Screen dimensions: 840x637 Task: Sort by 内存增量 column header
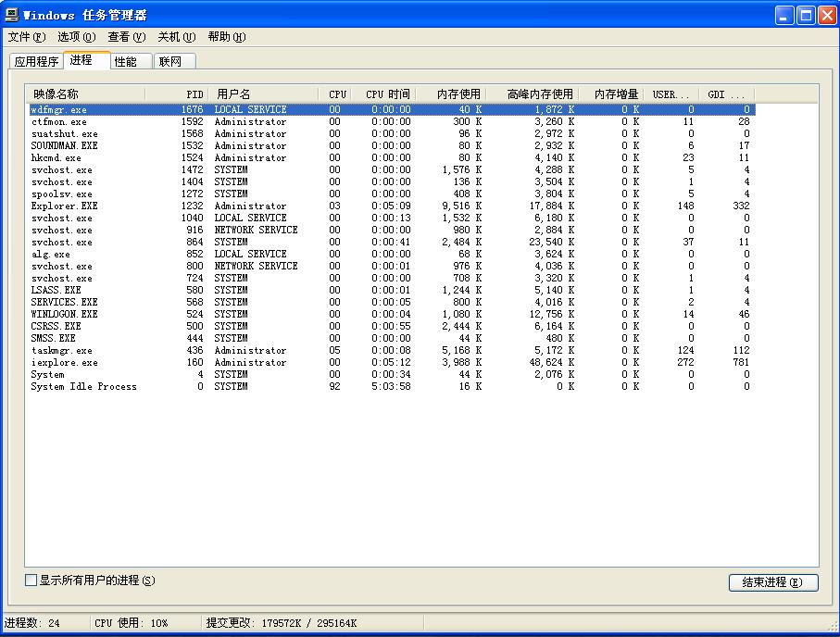(x=612, y=94)
